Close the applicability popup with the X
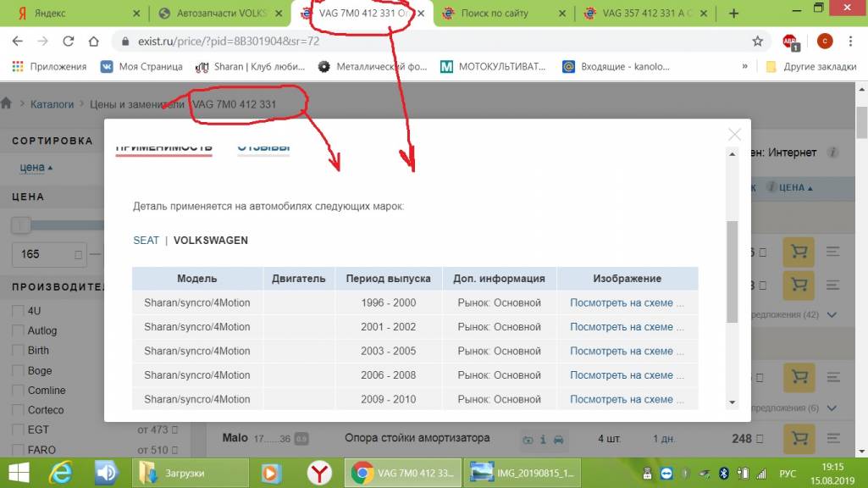This screenshot has height=488, width=868. click(x=734, y=134)
